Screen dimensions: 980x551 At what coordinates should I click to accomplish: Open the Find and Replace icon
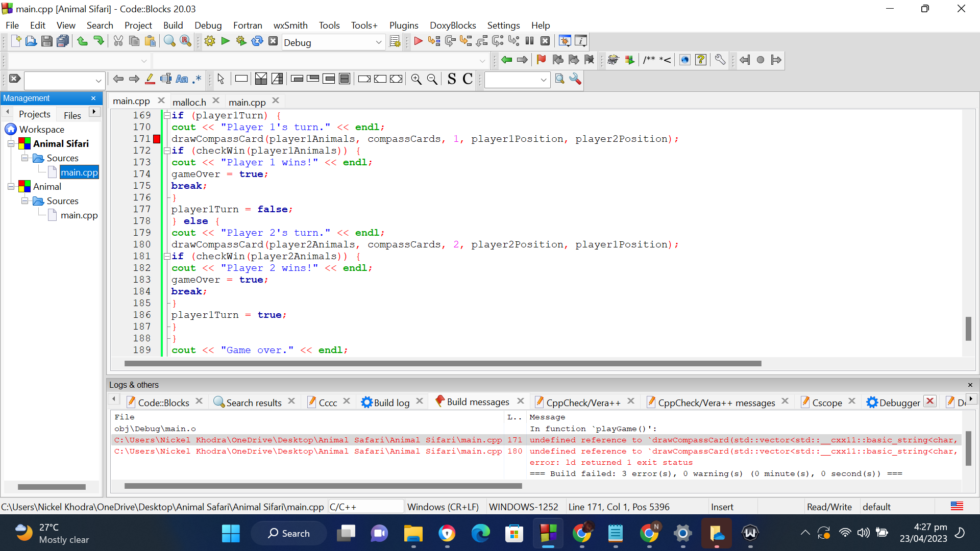point(186,41)
